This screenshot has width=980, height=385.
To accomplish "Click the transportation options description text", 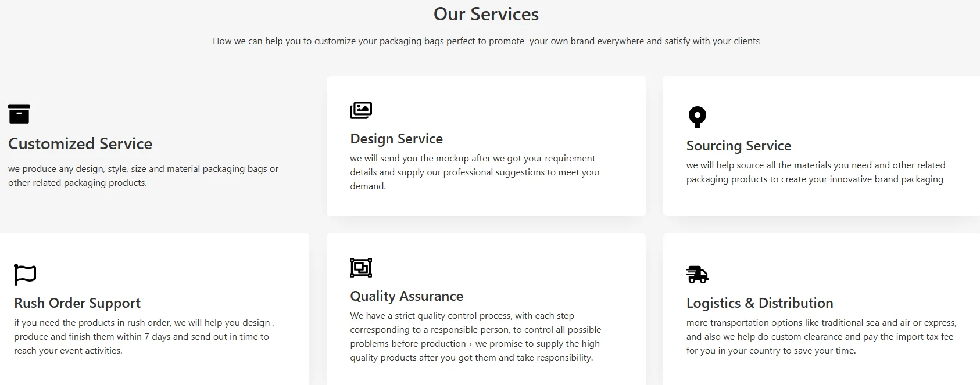I will [821, 336].
